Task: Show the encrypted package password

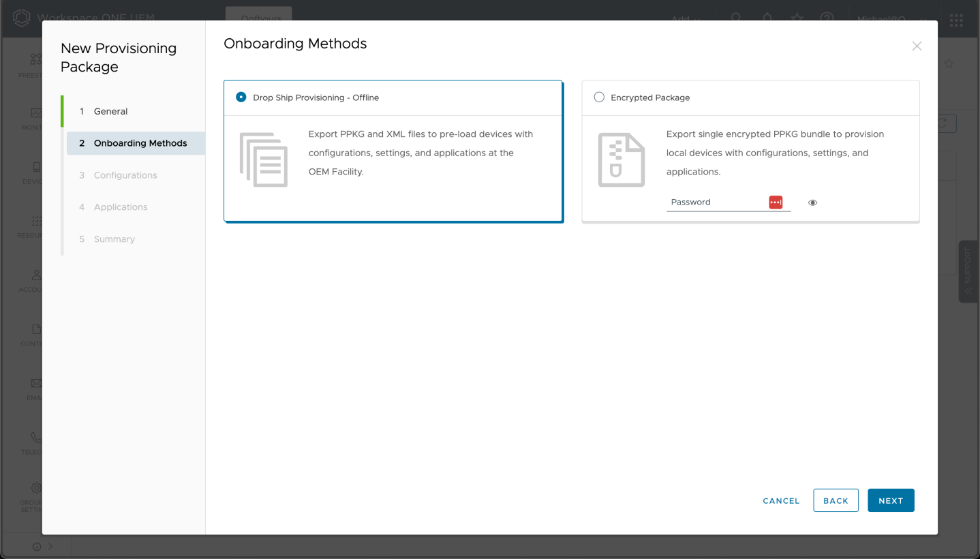Action: [812, 202]
